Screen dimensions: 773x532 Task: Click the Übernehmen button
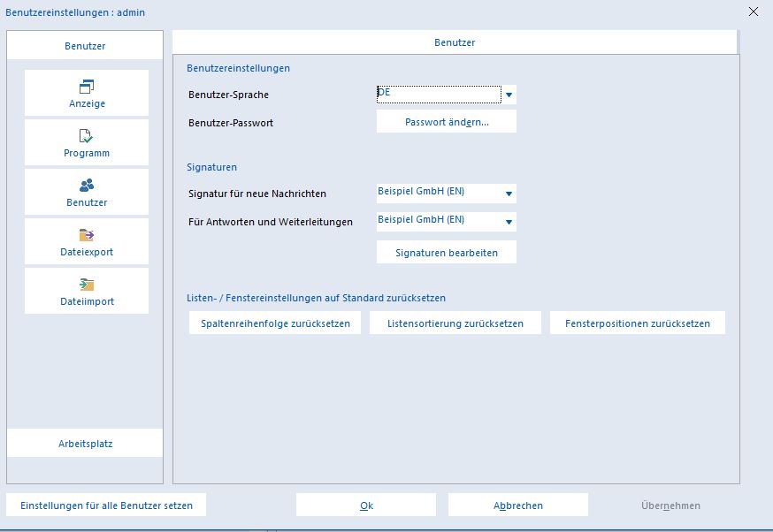(x=670, y=505)
